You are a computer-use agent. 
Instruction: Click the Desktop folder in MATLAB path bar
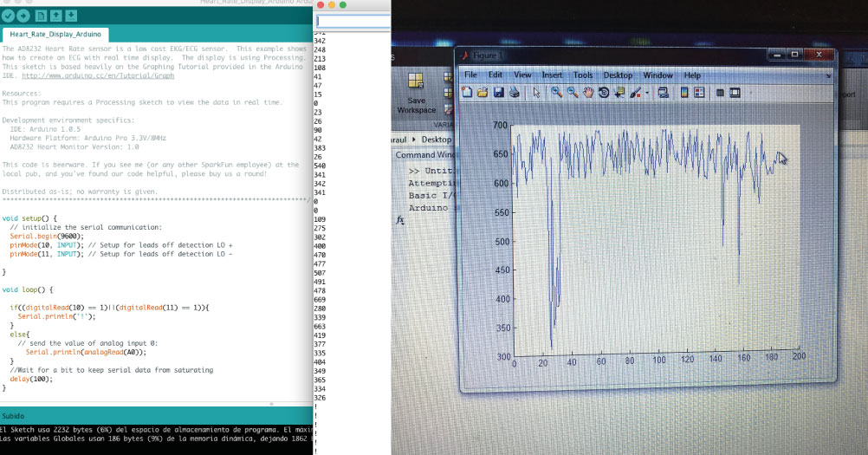click(x=437, y=140)
